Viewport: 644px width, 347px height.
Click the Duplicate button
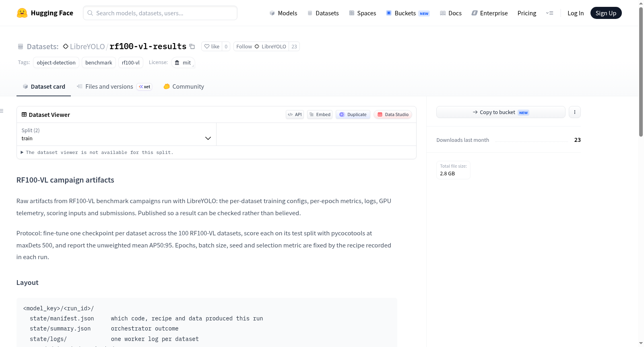pos(353,114)
